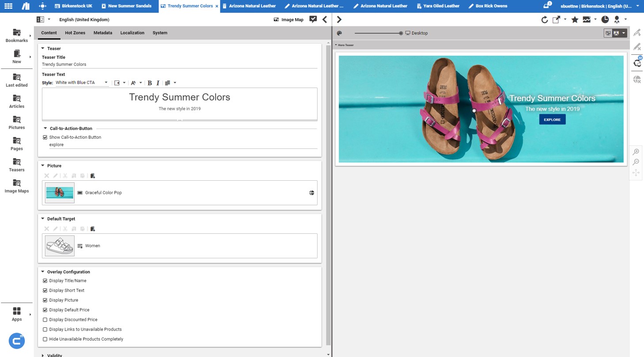Click the globe icon on Graceful Color Pop
Viewport: 644px width, 357px height.
point(312,193)
